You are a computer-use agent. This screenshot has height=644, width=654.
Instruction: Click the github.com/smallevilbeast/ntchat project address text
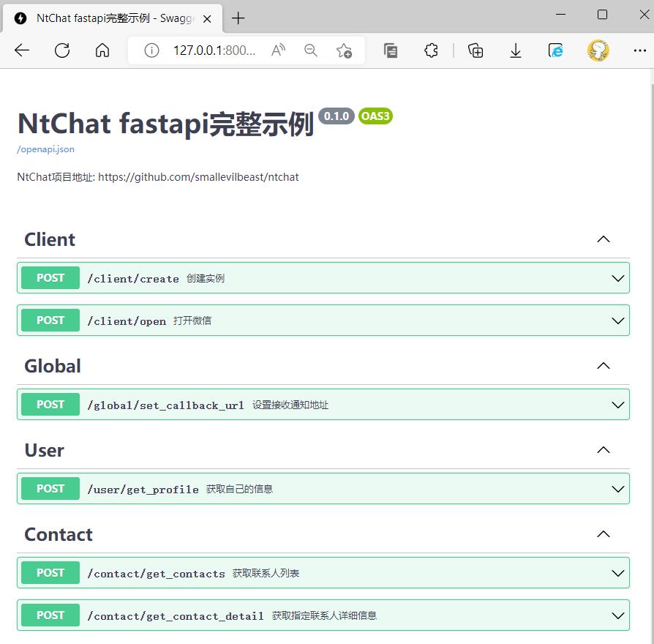(198, 177)
